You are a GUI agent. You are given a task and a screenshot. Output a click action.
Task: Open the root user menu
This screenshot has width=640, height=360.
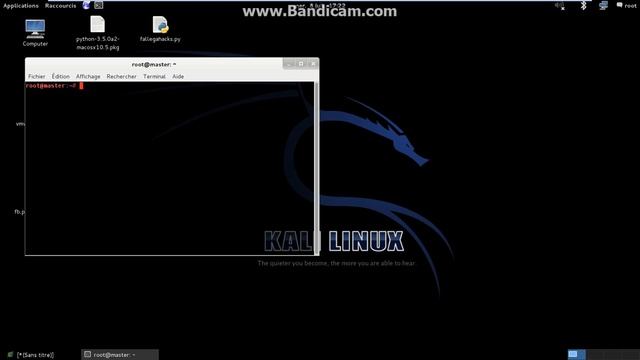[x=626, y=6]
